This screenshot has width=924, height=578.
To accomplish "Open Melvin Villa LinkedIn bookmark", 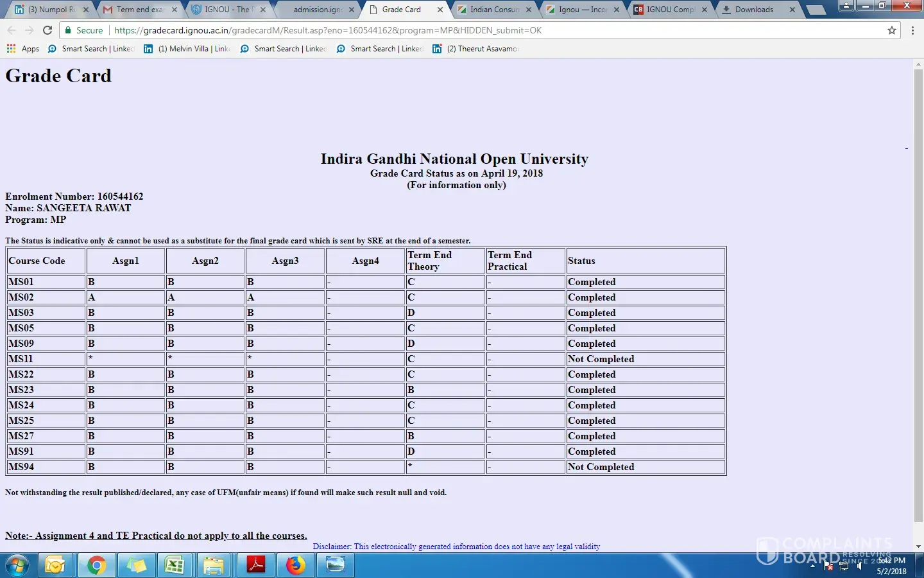I will [187, 49].
